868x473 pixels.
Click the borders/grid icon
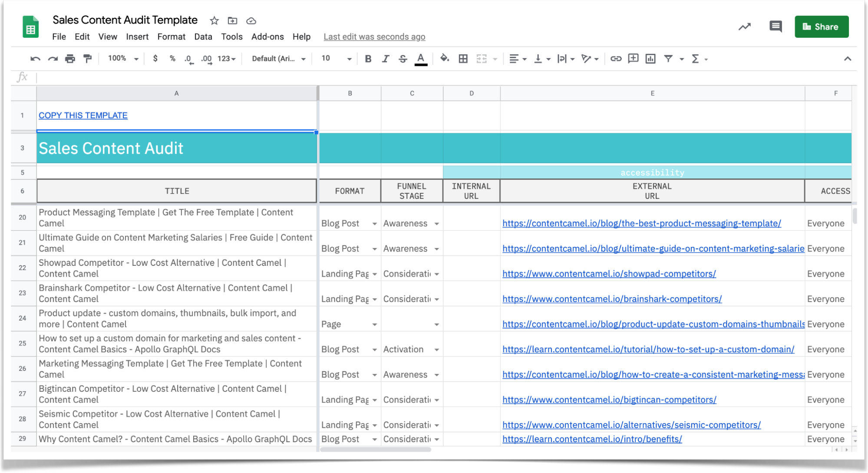tap(463, 58)
